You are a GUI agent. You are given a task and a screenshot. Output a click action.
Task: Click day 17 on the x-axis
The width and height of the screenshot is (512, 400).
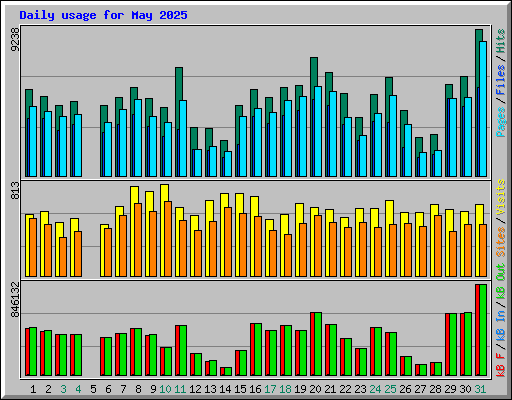pyautogui.click(x=270, y=389)
